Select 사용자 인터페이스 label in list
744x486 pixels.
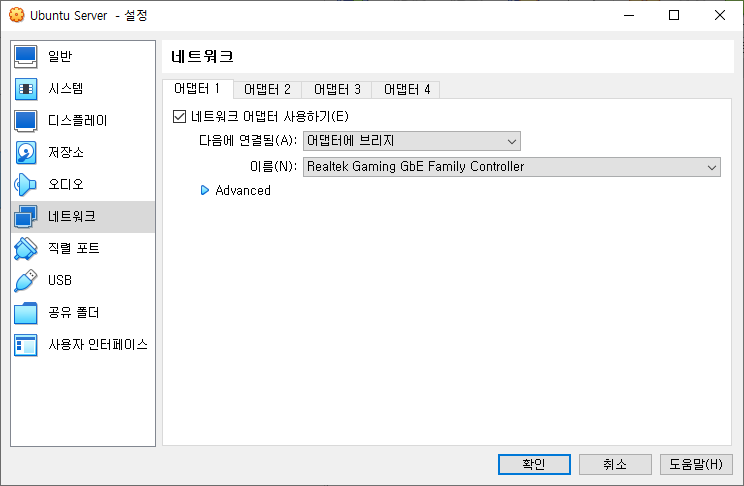(98, 345)
